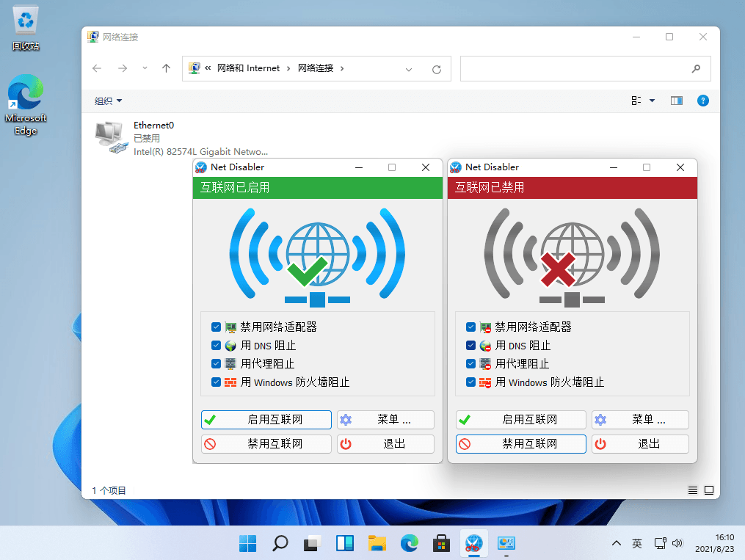This screenshot has height=560, width=745.
Task: Click firewall brick icon in left Net Disabler
Action: click(x=230, y=382)
